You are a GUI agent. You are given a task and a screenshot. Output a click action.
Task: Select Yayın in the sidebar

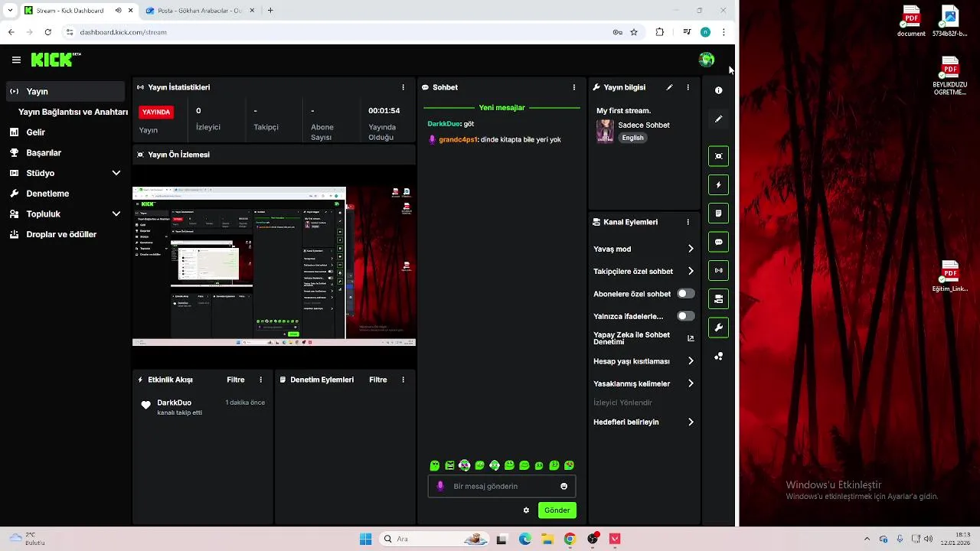[65, 91]
